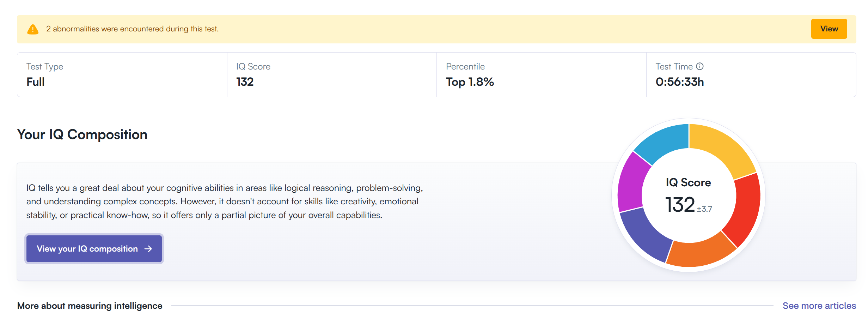The image size is (868, 319).
Task: Click the info icon beside Test Time
Action: [700, 66]
